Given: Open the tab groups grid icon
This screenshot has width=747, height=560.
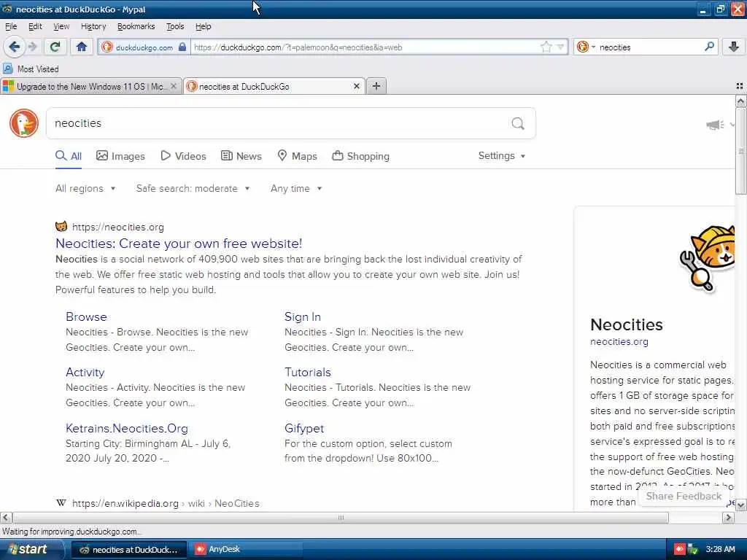Looking at the screenshot, I should (x=740, y=86).
